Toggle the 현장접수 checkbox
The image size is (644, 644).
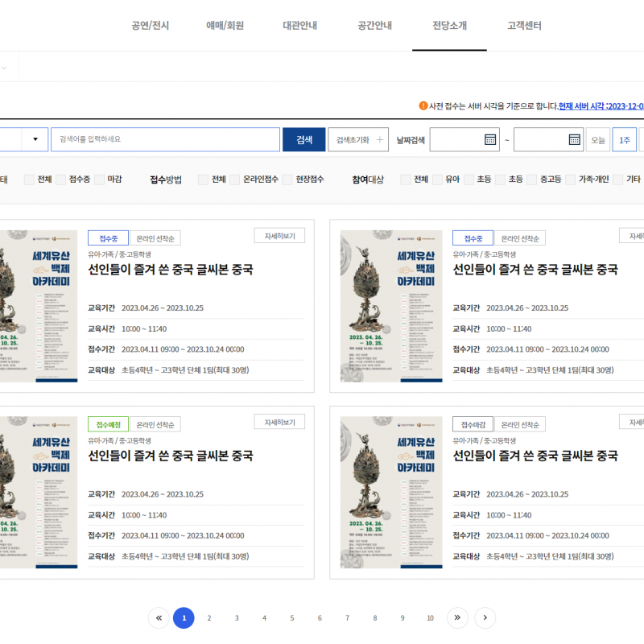point(287,180)
